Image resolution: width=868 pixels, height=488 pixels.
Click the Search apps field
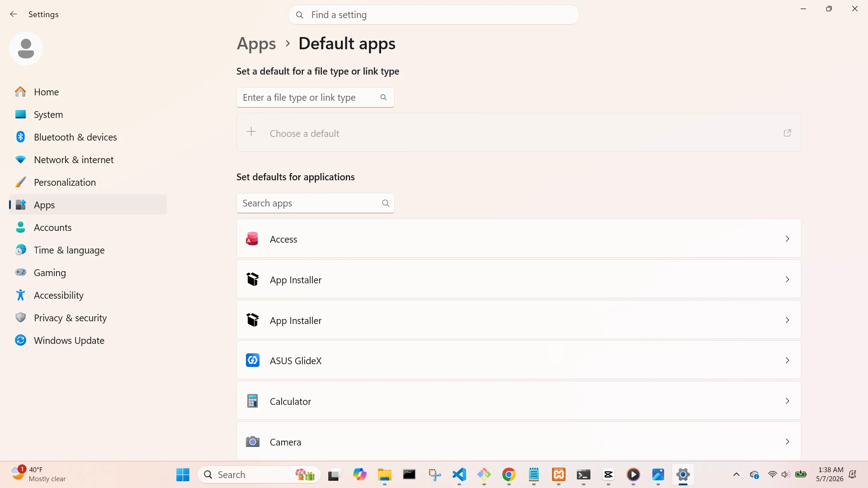point(315,203)
